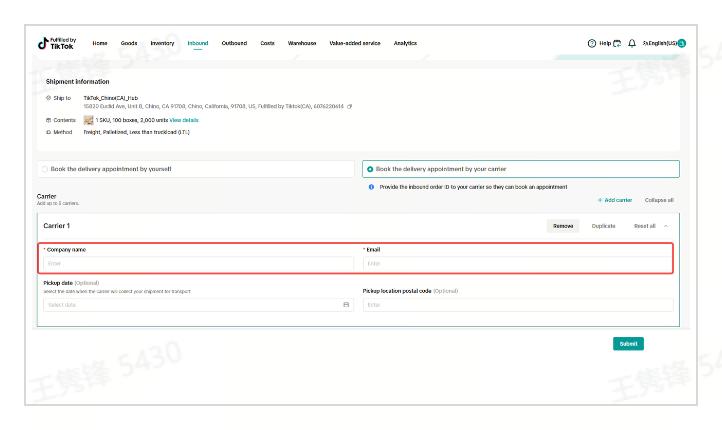Open the Costs menu
The image size is (722, 430).
tap(268, 43)
